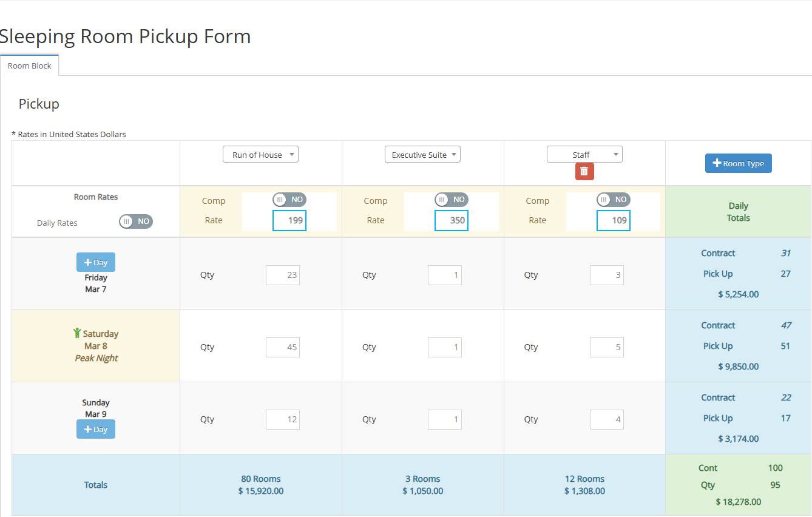Open the Run of House dropdown

point(260,155)
